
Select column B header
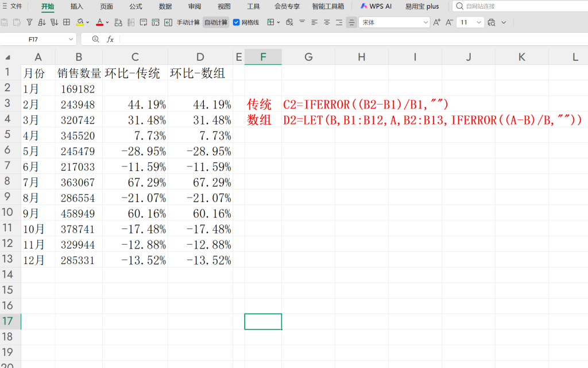click(x=79, y=57)
